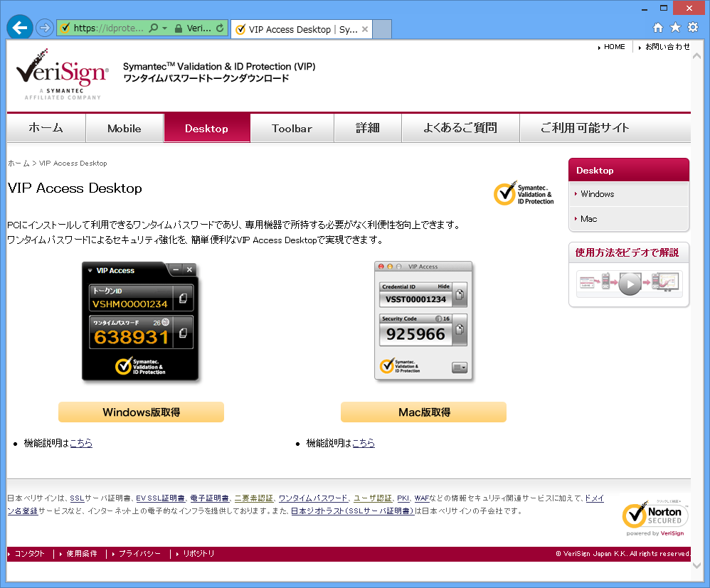The width and height of the screenshot is (710, 588).
Task: Click Hide in Mac Credential ID widget
Action: click(443, 287)
